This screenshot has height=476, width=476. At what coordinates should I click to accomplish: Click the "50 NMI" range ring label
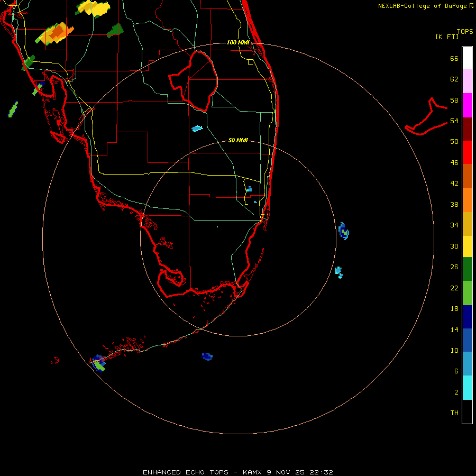238,140
